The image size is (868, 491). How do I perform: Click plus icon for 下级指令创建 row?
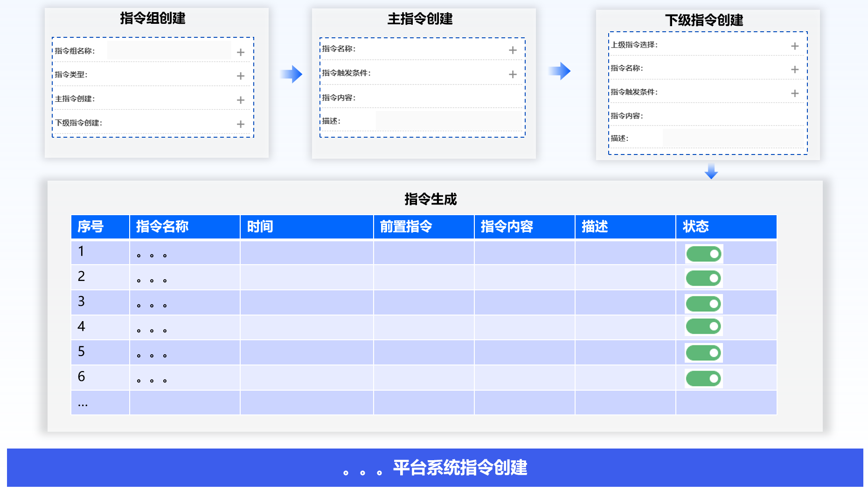click(x=240, y=124)
